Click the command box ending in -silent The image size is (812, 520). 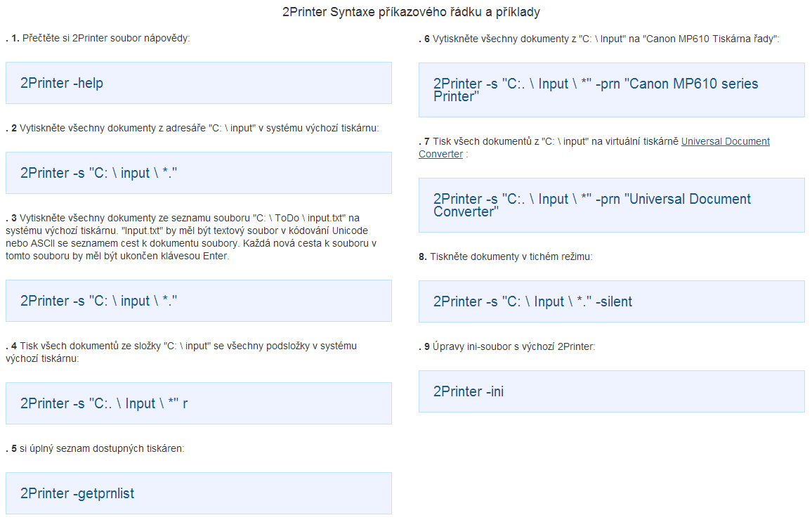tap(611, 301)
